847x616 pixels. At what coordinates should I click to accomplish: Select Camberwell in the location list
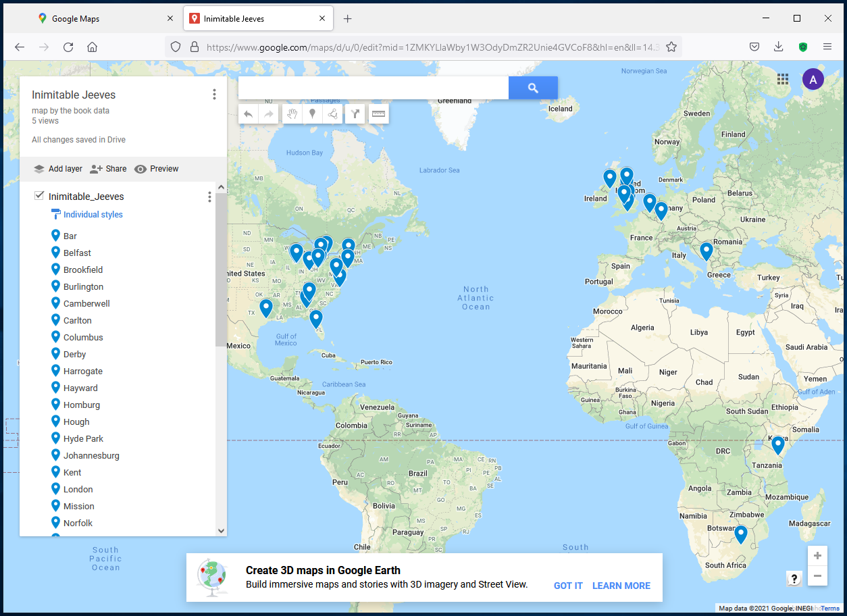(x=86, y=303)
